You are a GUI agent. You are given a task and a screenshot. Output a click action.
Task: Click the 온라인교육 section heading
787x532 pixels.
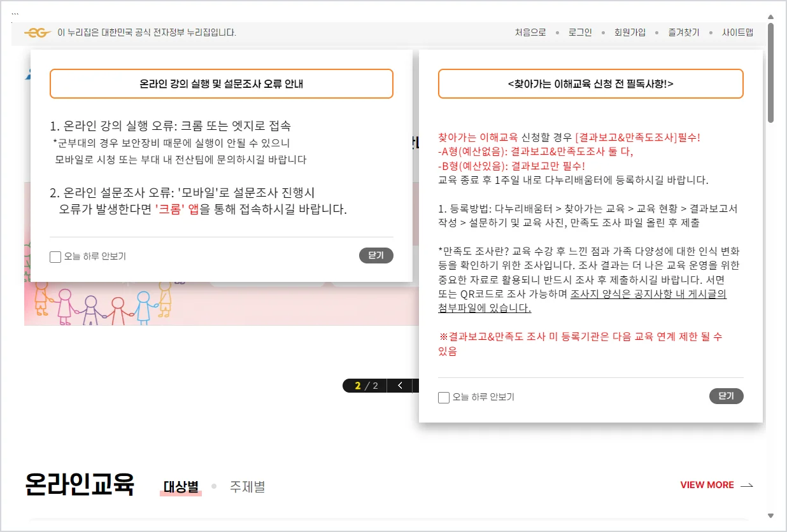[80, 485]
